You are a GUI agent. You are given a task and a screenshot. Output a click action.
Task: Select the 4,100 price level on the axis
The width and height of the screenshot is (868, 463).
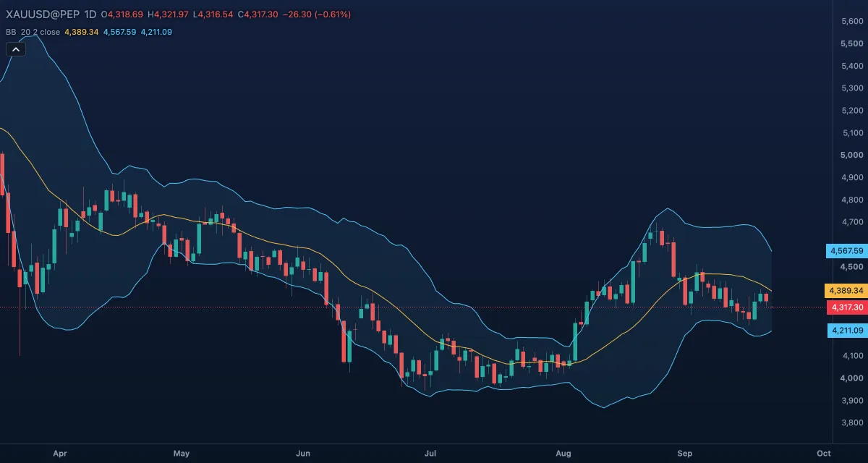(854, 355)
